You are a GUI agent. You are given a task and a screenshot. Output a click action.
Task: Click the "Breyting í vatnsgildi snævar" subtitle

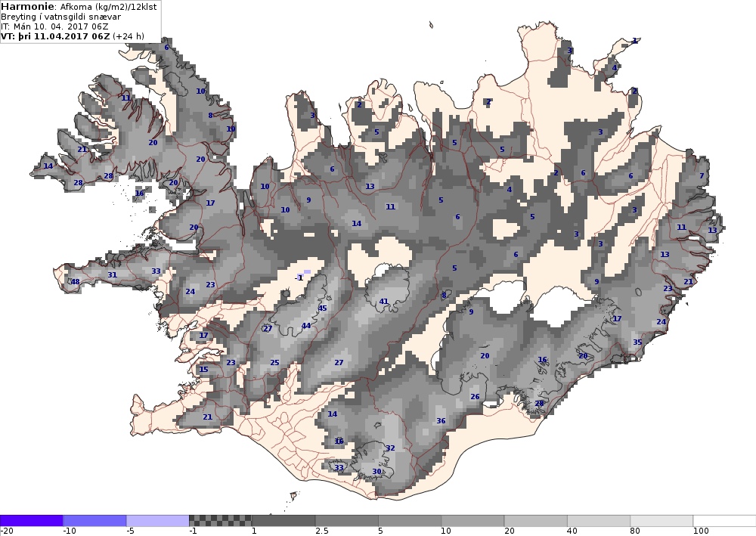coord(60,17)
